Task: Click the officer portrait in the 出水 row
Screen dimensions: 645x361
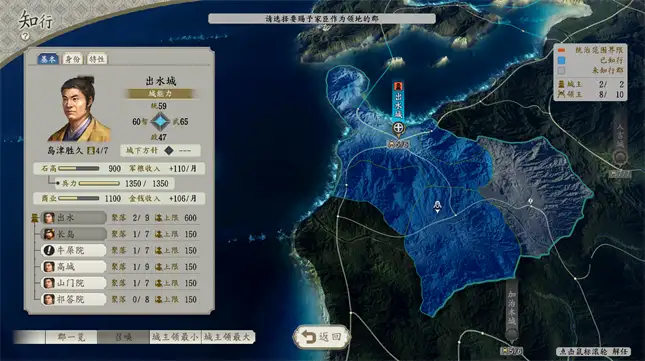Action: pos(49,218)
